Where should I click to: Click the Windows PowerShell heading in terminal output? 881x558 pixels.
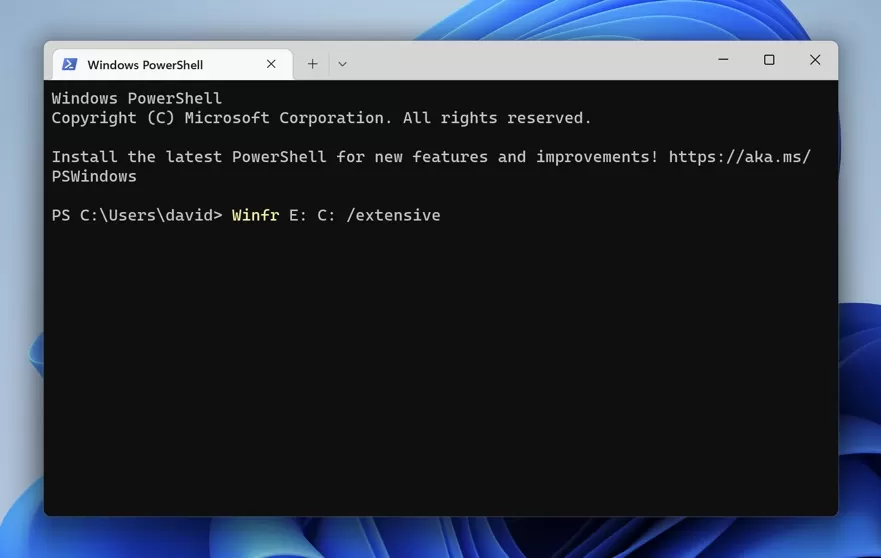point(137,98)
